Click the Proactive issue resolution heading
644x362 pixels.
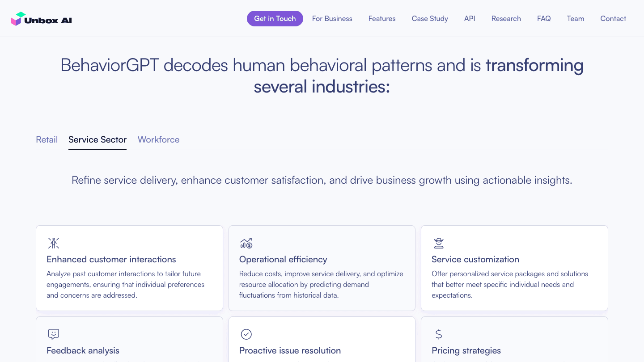coord(290,350)
